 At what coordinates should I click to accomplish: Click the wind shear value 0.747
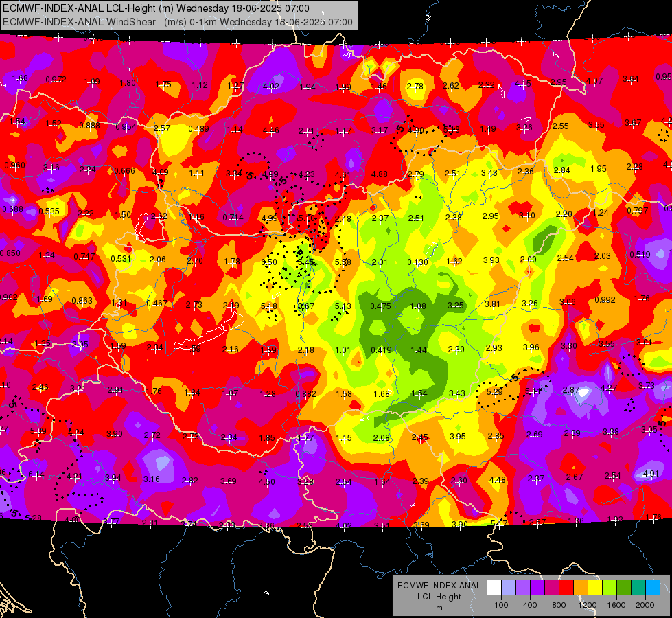pos(84,256)
